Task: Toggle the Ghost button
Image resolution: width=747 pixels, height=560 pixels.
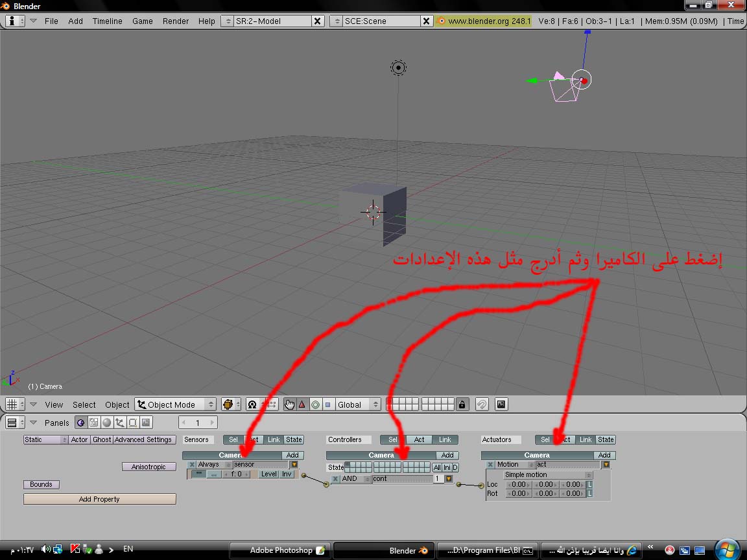Action: point(102,439)
